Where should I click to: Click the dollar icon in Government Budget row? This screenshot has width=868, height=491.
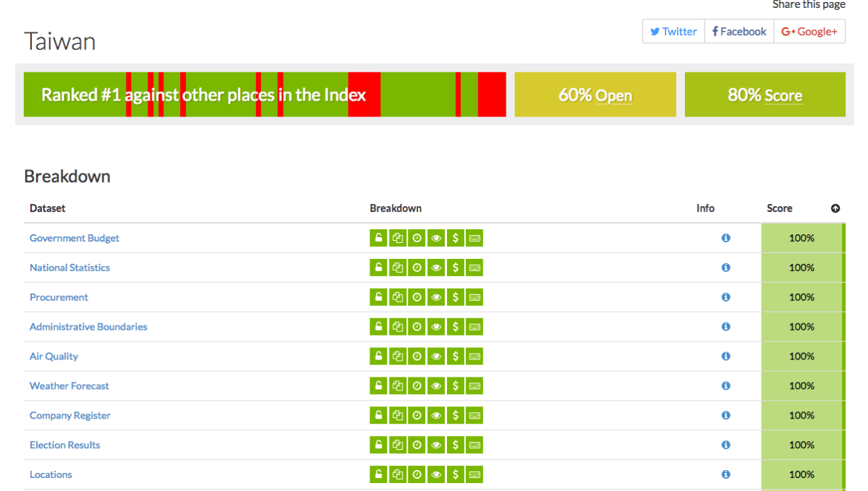[x=455, y=238]
